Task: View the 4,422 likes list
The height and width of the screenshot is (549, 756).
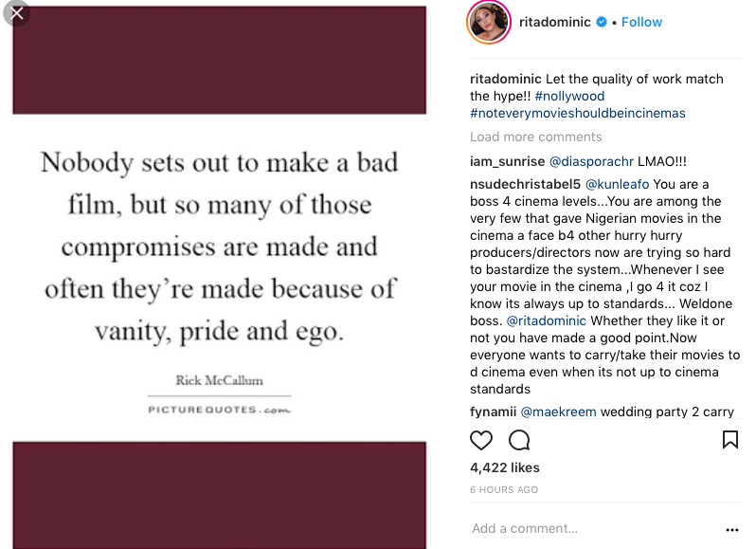Action: click(505, 467)
